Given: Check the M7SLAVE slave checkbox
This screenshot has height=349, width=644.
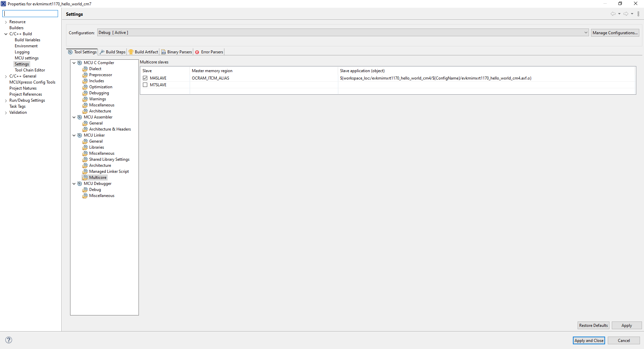Looking at the screenshot, I should tap(145, 85).
